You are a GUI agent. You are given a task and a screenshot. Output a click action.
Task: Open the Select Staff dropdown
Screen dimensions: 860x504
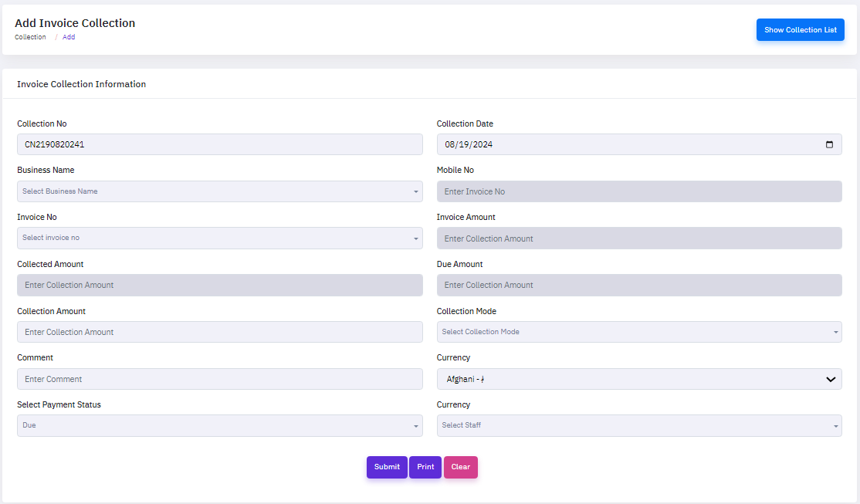[638, 425]
